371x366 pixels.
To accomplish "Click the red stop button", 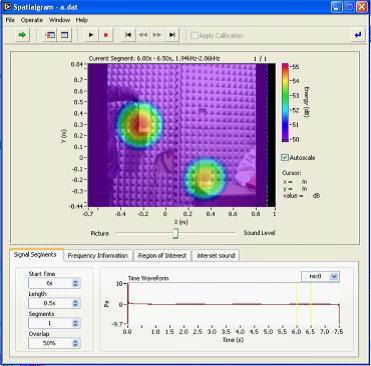I will coord(106,35).
